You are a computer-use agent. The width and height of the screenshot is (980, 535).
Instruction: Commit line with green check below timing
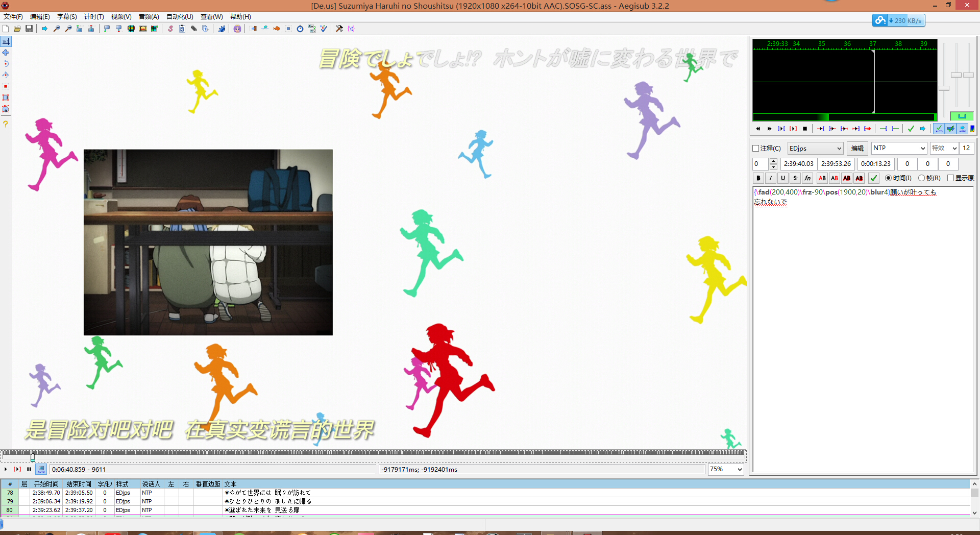[x=874, y=178]
